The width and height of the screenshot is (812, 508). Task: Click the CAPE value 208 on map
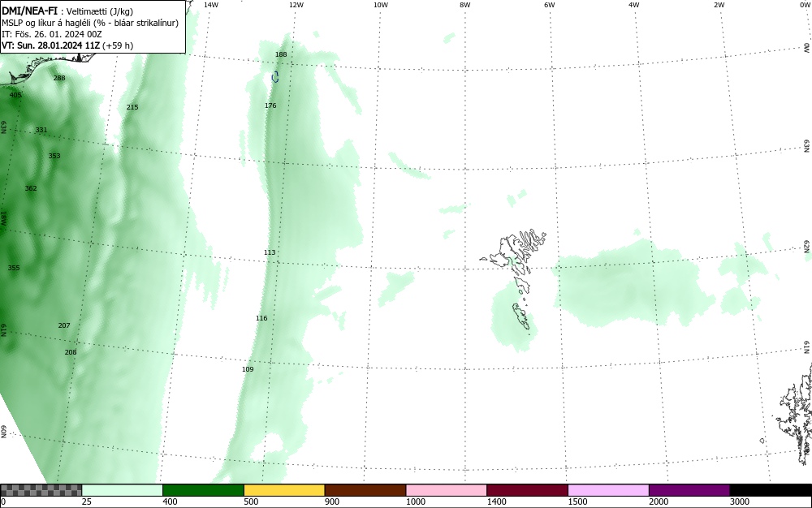pyautogui.click(x=71, y=352)
